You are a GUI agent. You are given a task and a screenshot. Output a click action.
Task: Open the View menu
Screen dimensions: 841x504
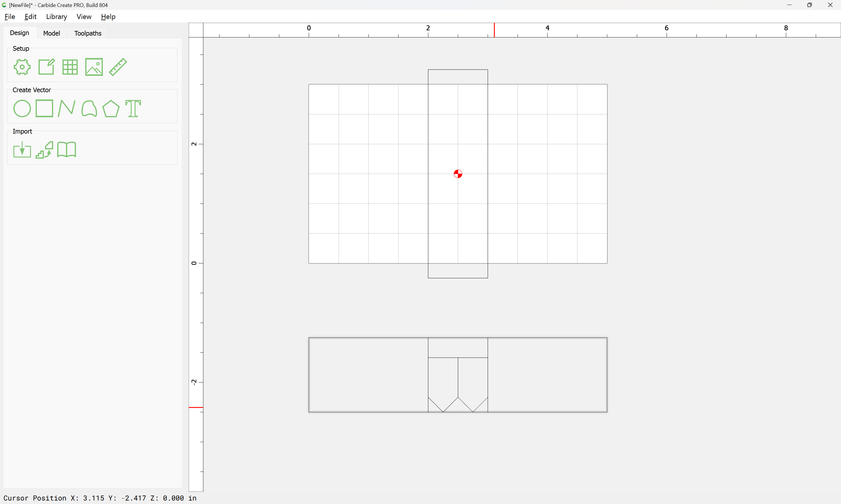[84, 17]
